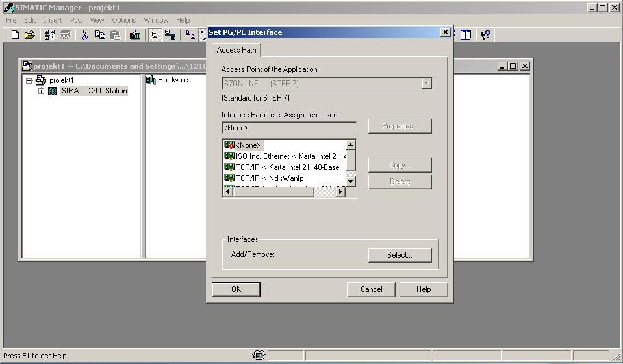Viewport: 623px width, 364px height.
Task: Open the View menu
Action: [x=97, y=20]
